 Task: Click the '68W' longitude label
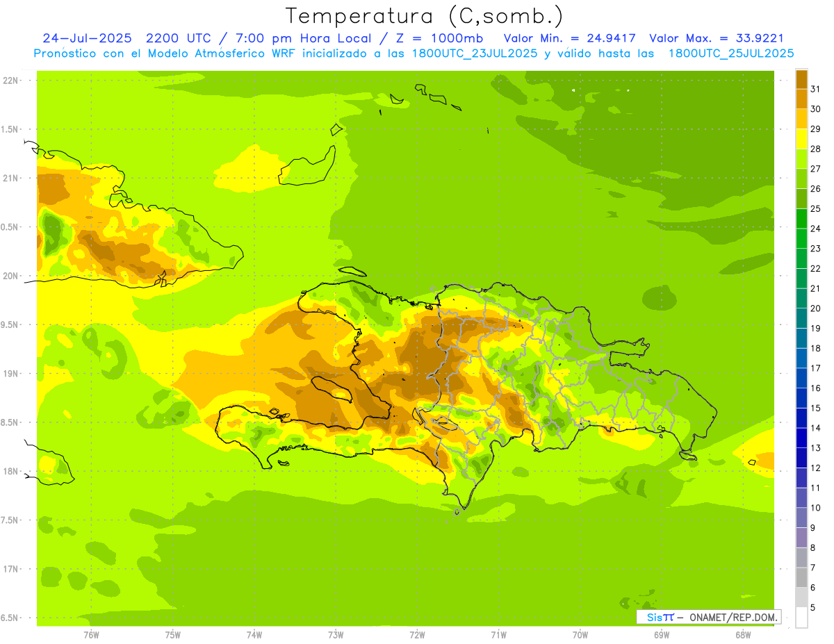743,635
